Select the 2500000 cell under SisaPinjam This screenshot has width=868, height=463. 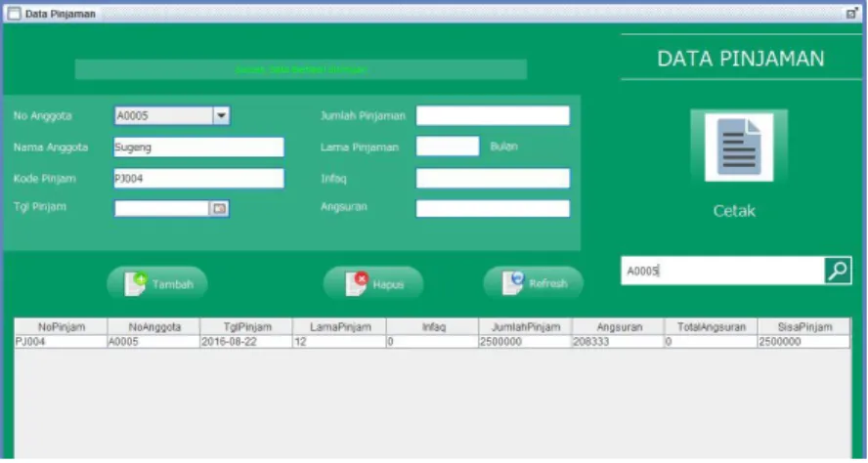[803, 342]
